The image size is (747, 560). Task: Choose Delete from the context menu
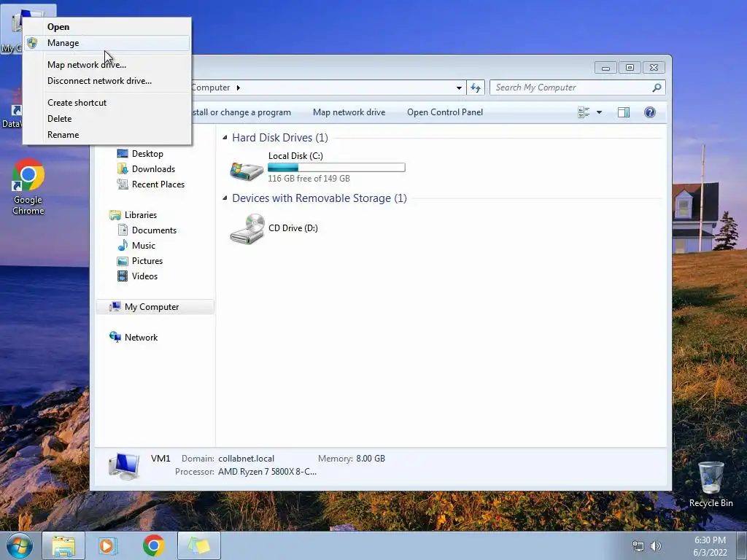pyautogui.click(x=107, y=119)
